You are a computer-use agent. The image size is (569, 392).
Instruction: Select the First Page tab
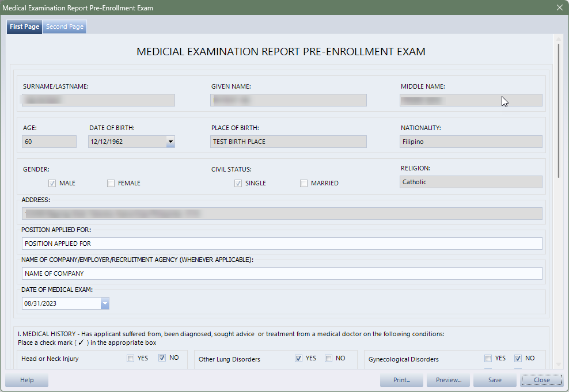(x=25, y=27)
